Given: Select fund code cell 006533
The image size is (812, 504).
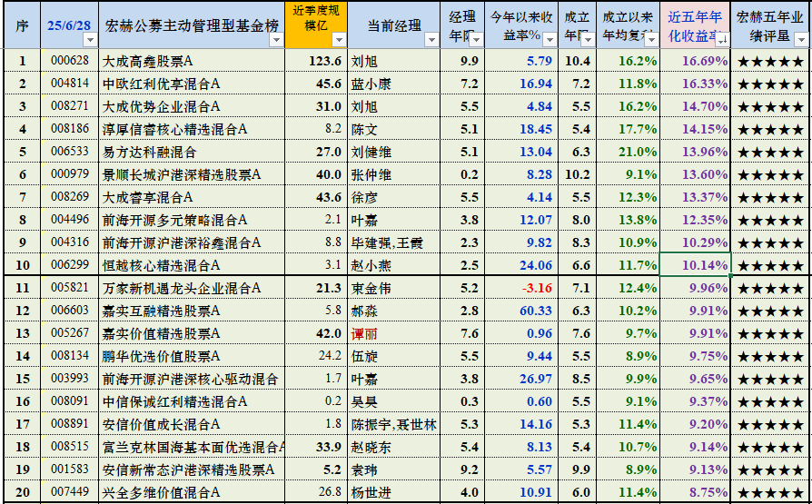Looking at the screenshot, I should (x=69, y=152).
